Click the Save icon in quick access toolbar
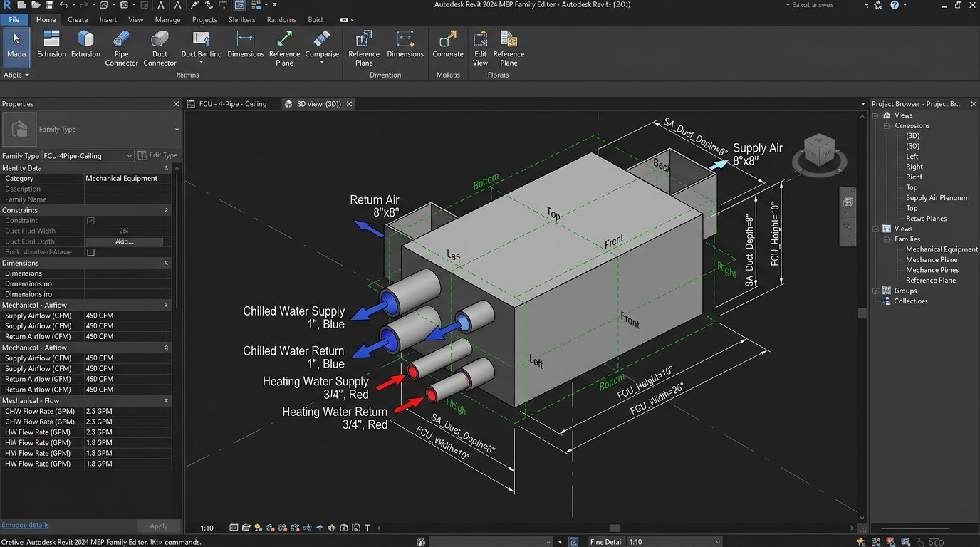The width and height of the screenshot is (980, 547). pyautogui.click(x=50, y=5)
